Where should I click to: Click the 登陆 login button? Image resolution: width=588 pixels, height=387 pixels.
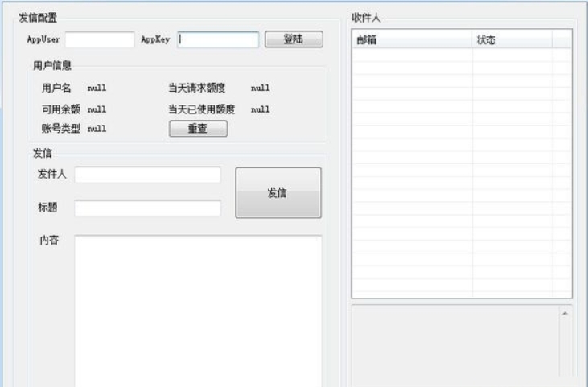tap(294, 39)
